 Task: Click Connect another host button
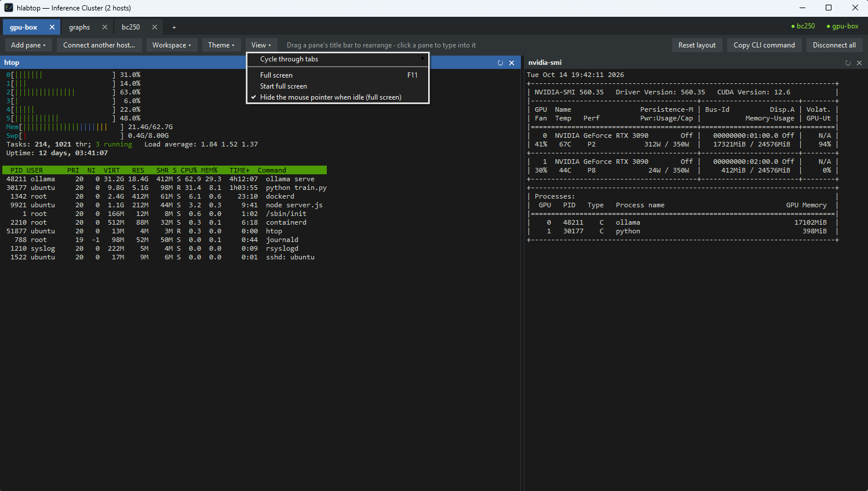tap(99, 45)
